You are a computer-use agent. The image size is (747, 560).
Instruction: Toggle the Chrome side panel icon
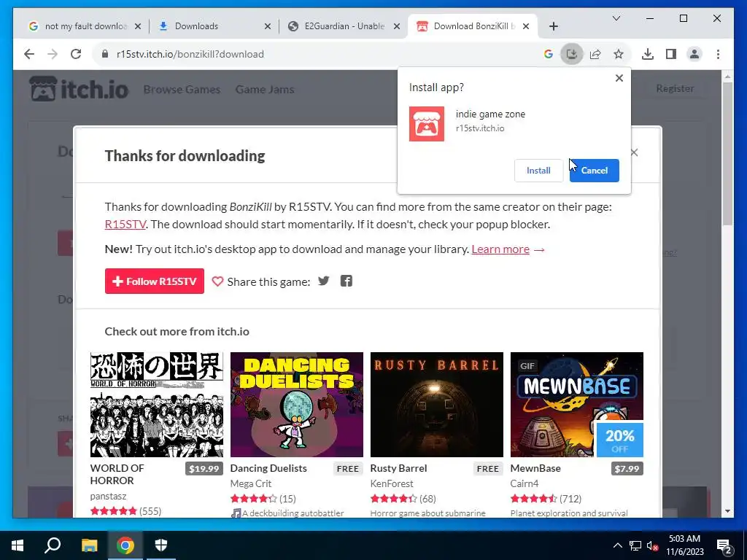coord(671,54)
